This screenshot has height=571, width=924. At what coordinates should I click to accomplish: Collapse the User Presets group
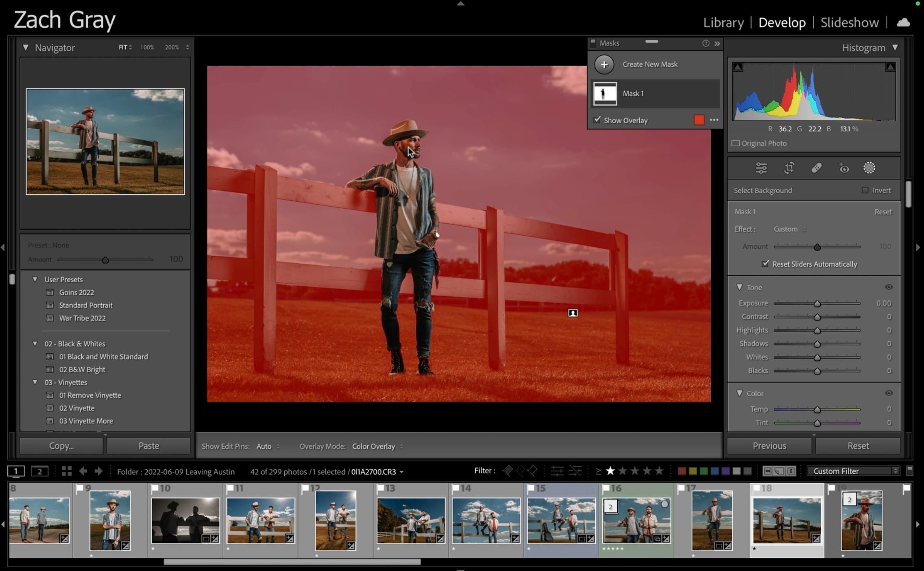click(35, 279)
